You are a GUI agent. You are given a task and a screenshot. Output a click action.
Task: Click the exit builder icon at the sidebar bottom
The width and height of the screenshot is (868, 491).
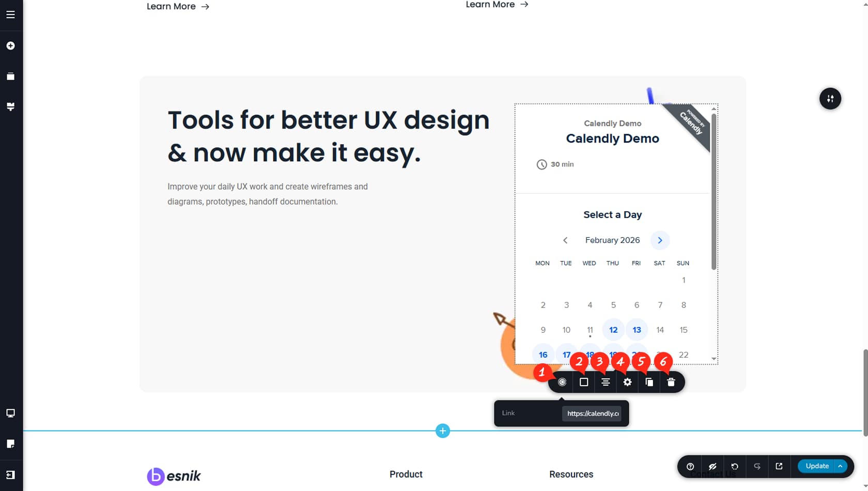pos(10,474)
